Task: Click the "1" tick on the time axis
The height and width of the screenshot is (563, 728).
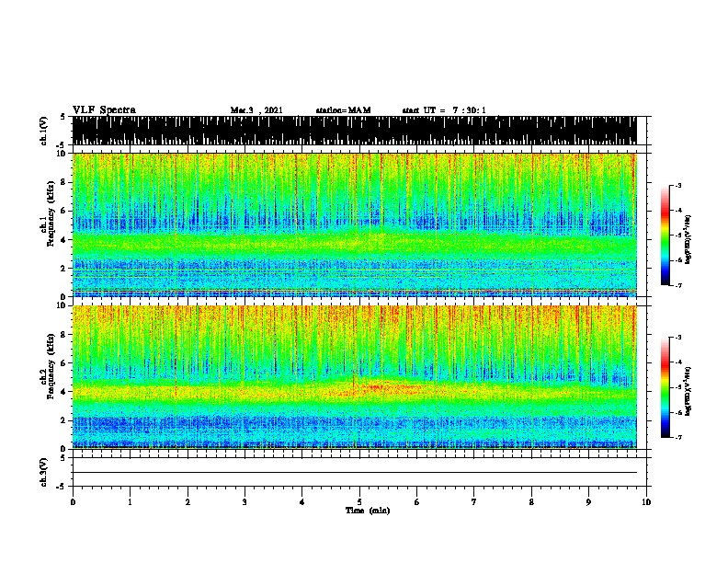Action: pyautogui.click(x=130, y=502)
